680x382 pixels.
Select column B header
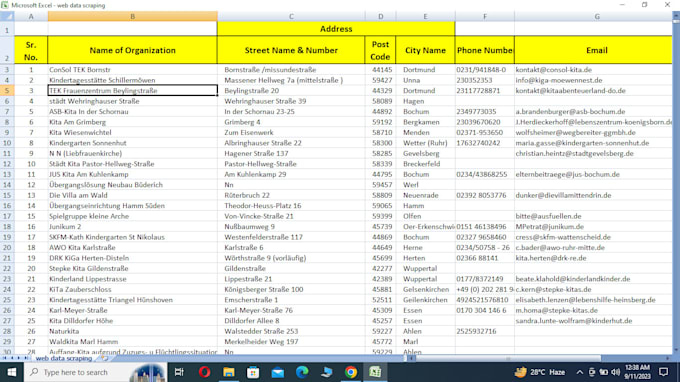[132, 16]
